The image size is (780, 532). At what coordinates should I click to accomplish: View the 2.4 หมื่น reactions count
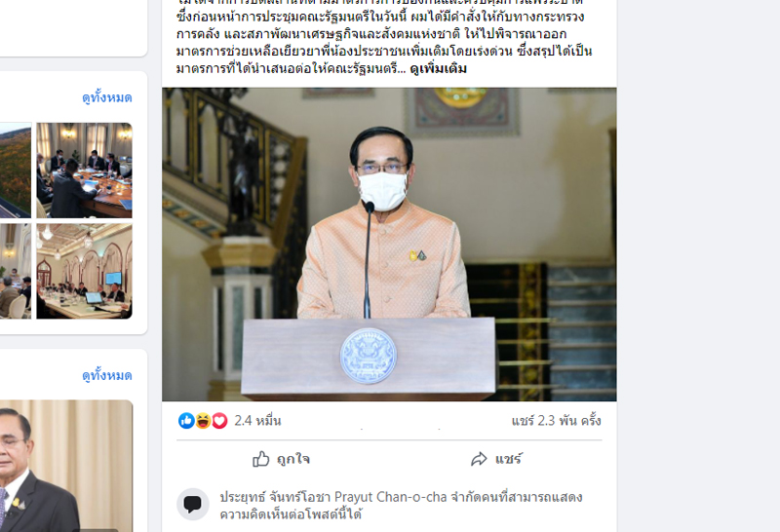(257, 421)
